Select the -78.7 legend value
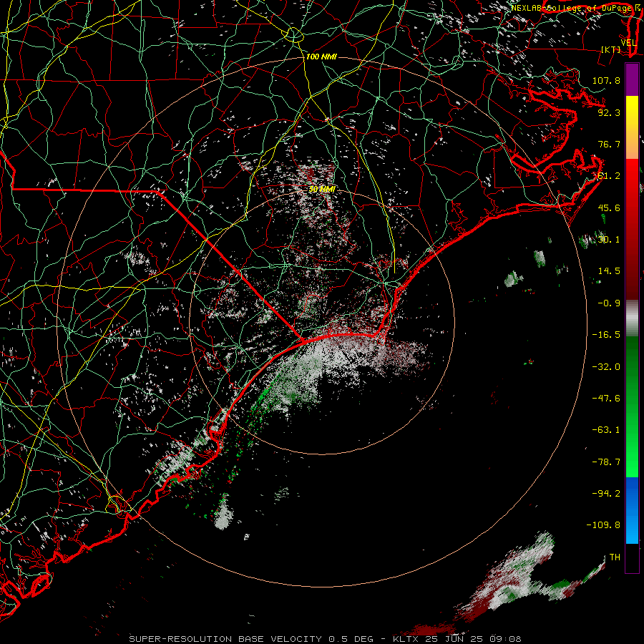644x644 pixels. tap(606, 462)
